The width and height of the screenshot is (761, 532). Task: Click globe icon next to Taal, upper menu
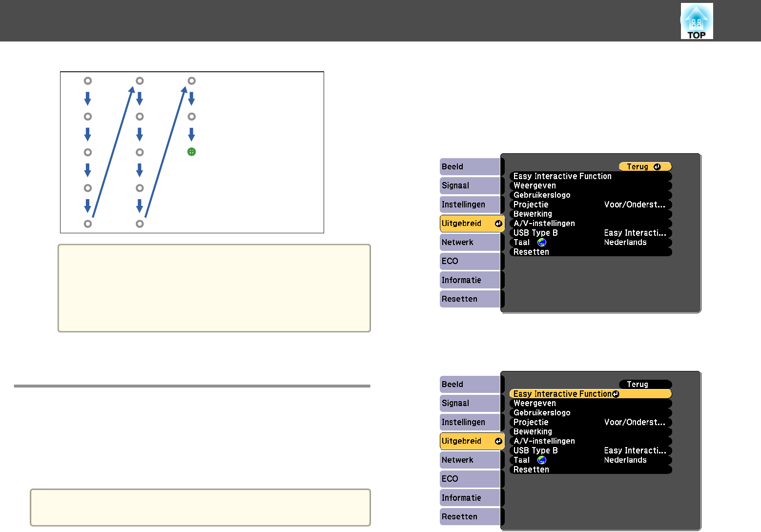coord(542,243)
